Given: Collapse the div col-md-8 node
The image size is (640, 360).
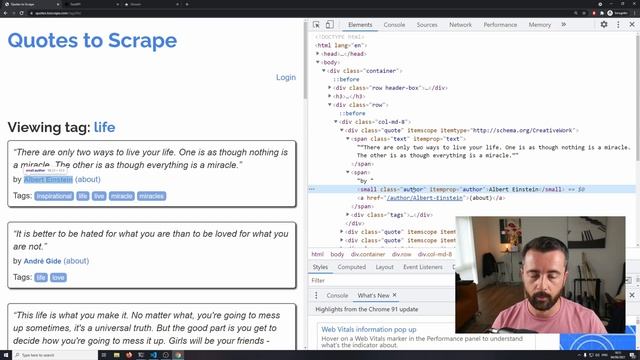Looking at the screenshot, I should click(336, 122).
